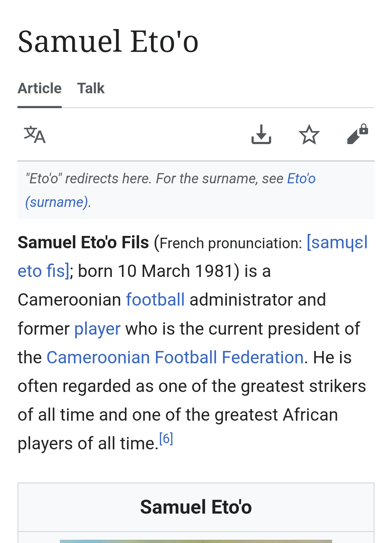Tap the locked edit pencil icon
This screenshot has height=543, width=392.
(x=358, y=134)
